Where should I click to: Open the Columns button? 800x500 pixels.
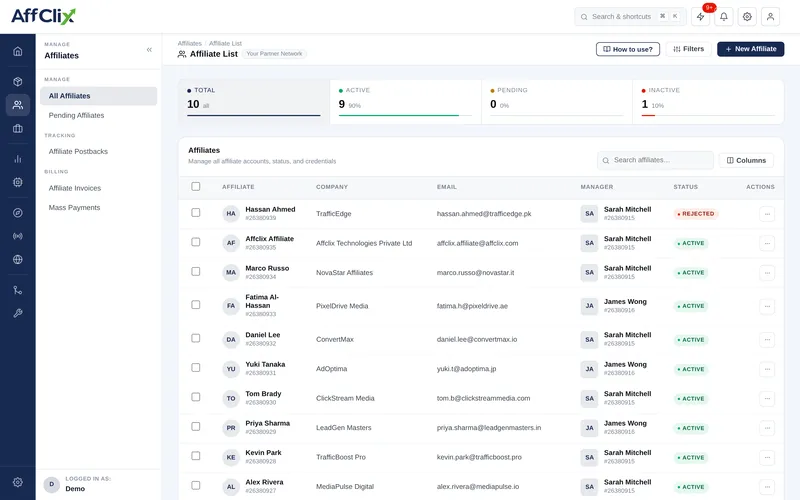(x=746, y=160)
